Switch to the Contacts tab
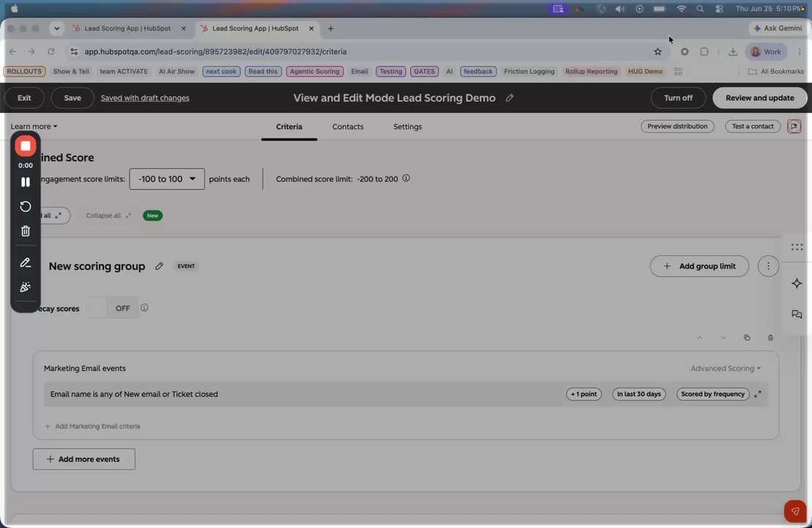The height and width of the screenshot is (528, 812). tap(347, 126)
